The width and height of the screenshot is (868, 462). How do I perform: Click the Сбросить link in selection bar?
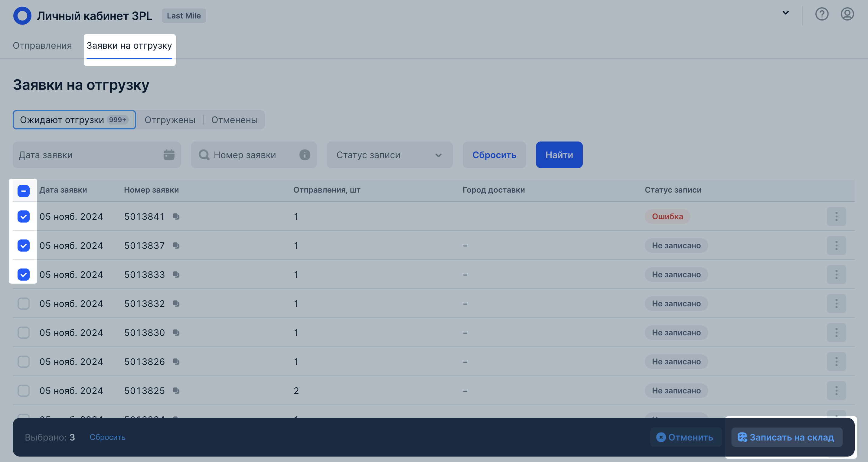click(x=107, y=437)
